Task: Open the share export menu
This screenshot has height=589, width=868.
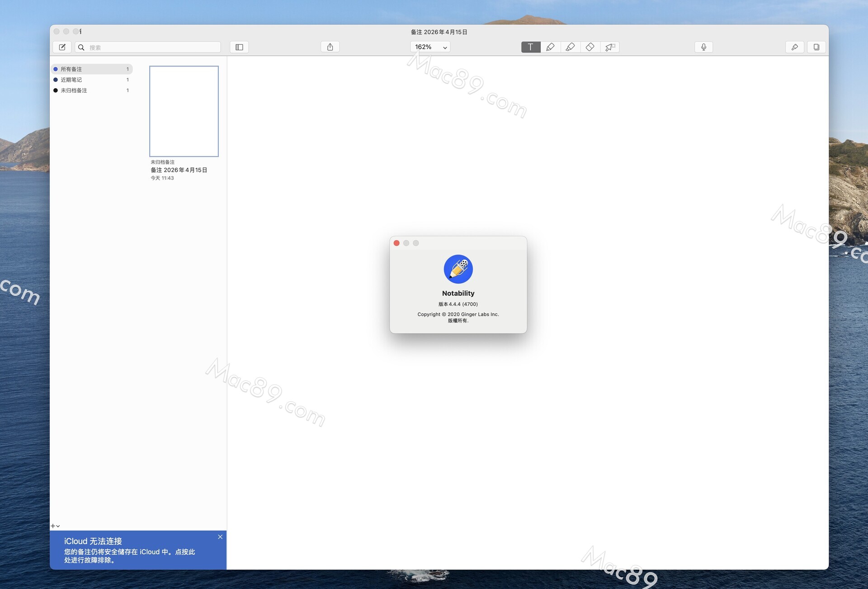Action: click(x=330, y=47)
